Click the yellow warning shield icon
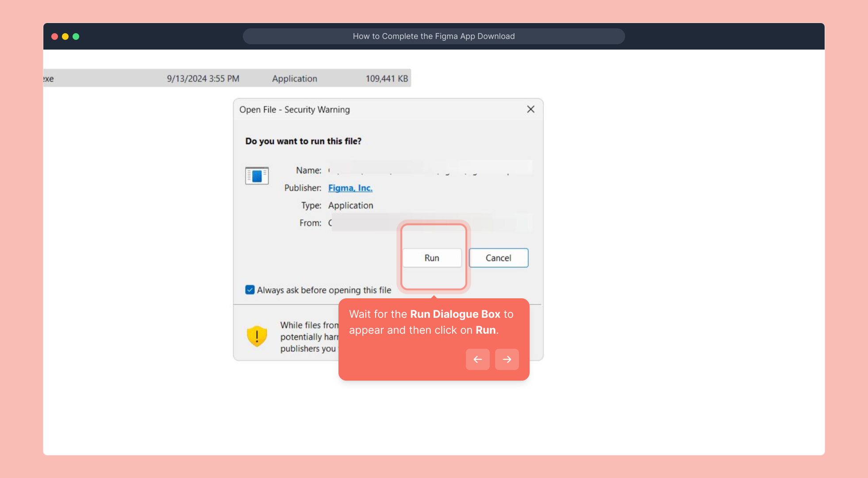 (257, 336)
